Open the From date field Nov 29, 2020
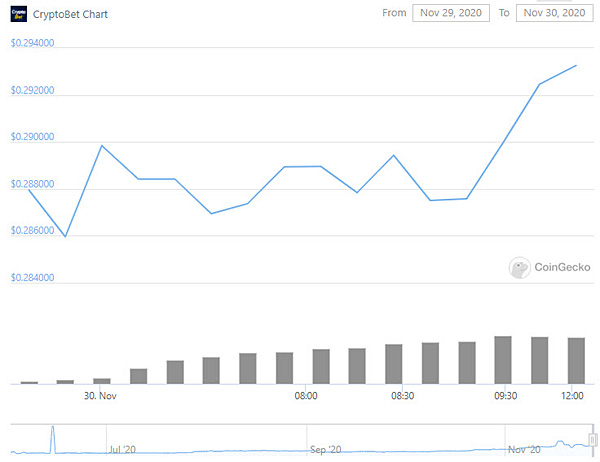This screenshot has height=462, width=600. pos(451,13)
